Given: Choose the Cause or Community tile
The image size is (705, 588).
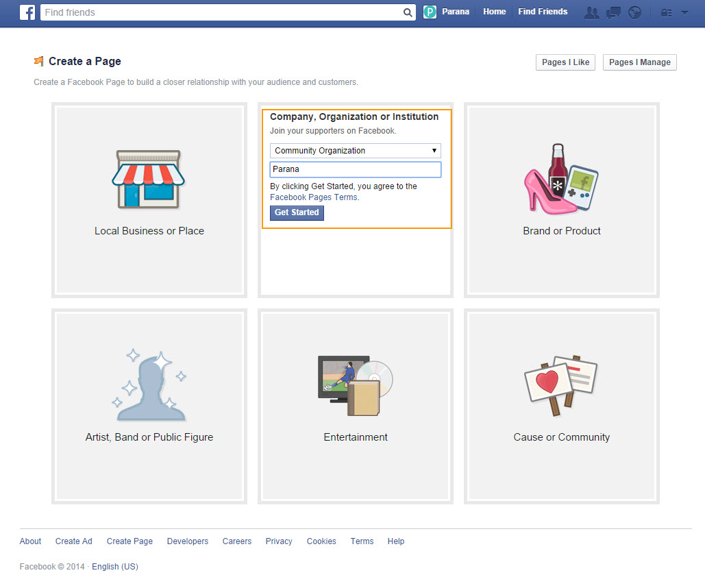Looking at the screenshot, I should pyautogui.click(x=561, y=406).
